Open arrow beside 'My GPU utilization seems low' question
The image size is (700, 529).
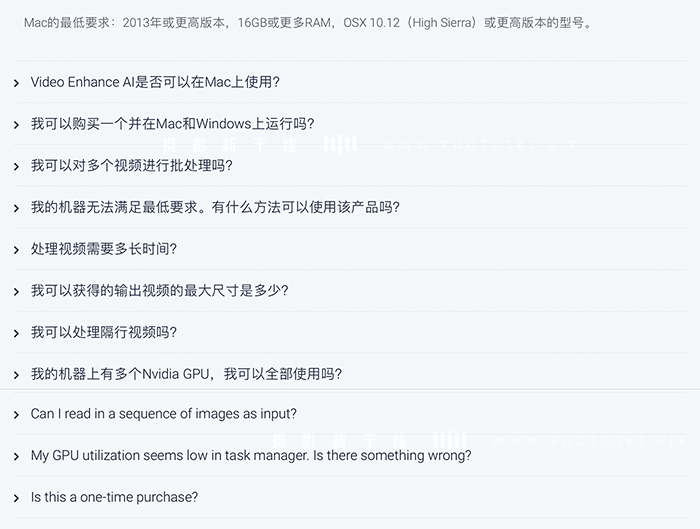tap(17, 456)
